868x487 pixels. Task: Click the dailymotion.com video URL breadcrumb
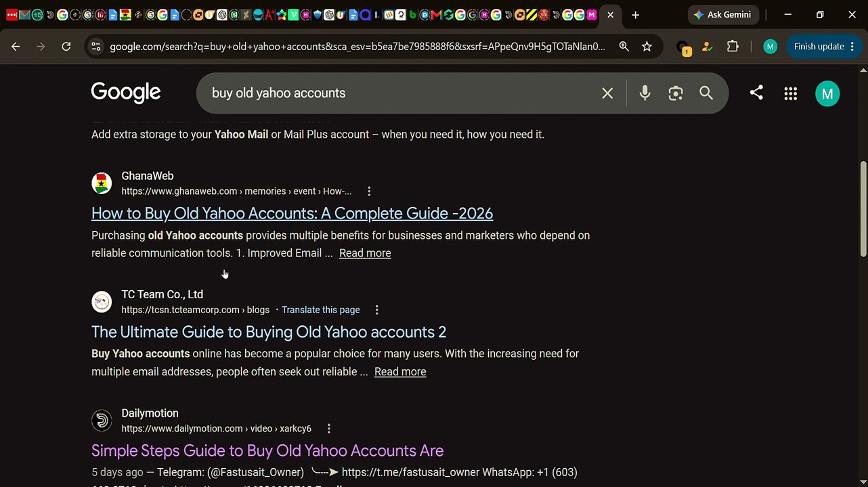click(216, 429)
